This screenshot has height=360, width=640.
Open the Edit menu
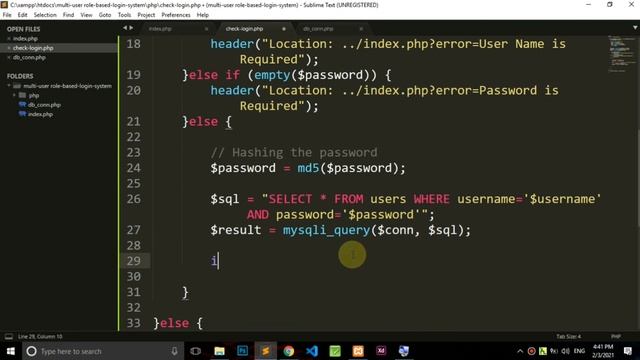pos(22,15)
